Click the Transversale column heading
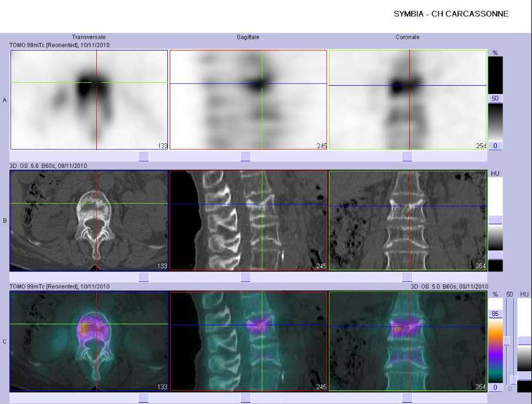 tap(89, 37)
